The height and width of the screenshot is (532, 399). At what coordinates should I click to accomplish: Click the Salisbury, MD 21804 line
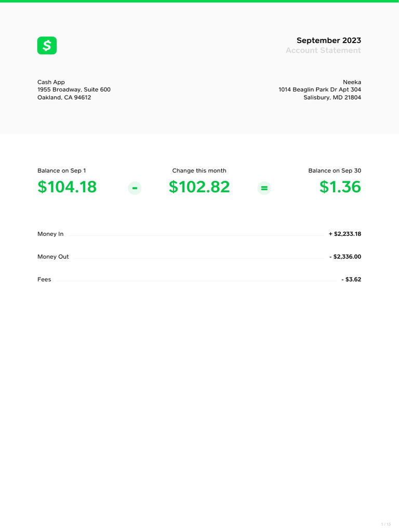pyautogui.click(x=332, y=98)
